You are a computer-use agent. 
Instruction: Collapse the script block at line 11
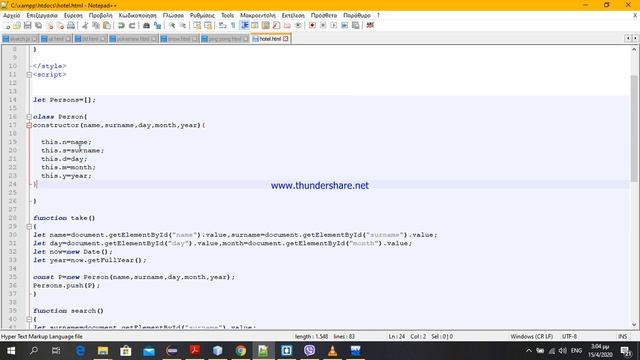29,75
